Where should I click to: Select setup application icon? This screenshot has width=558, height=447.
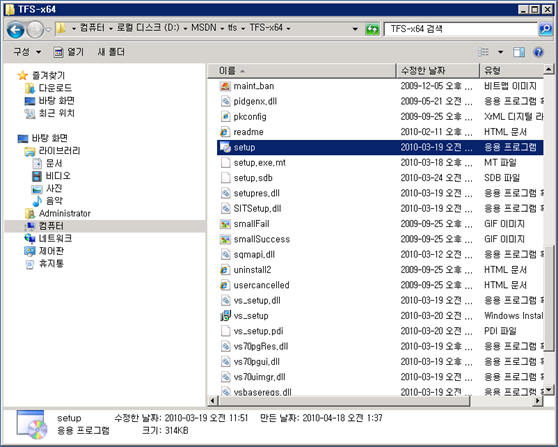225,147
